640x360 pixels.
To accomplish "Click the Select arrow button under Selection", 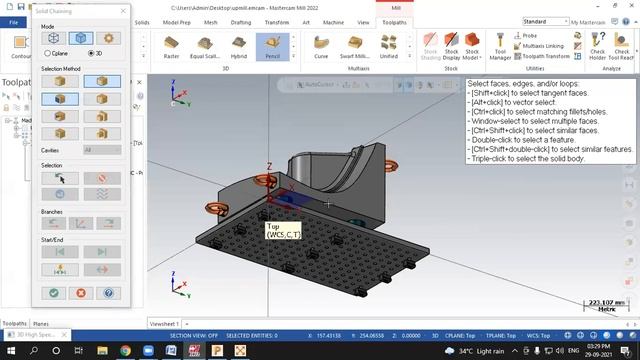I will tap(60, 178).
